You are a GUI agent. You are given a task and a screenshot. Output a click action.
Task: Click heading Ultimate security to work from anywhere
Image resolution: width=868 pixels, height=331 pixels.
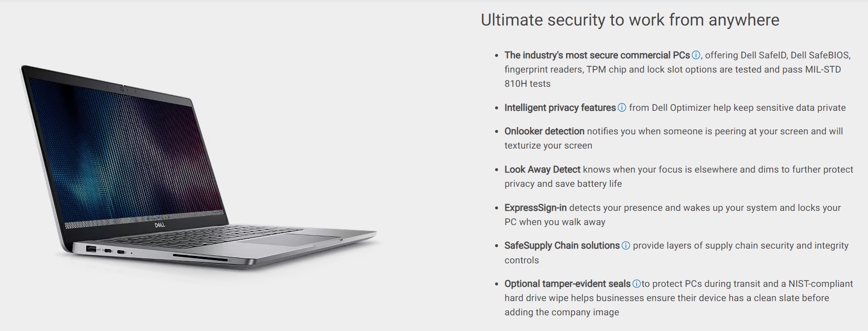[x=630, y=20]
